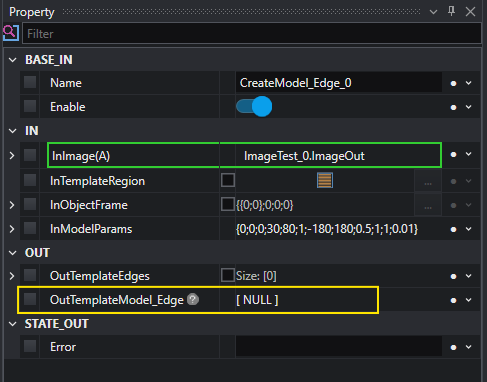Collapse the STATE_OUT section
Viewport: 487px width, 382px height.
click(x=13, y=324)
